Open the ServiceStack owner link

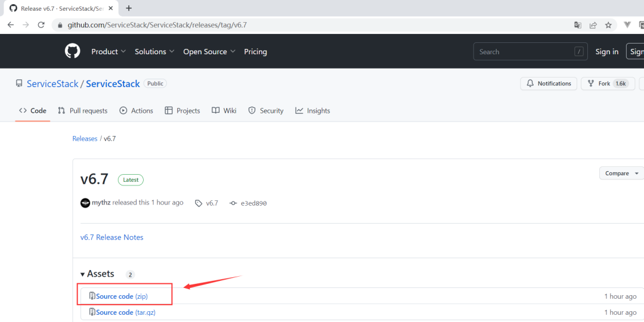(52, 84)
